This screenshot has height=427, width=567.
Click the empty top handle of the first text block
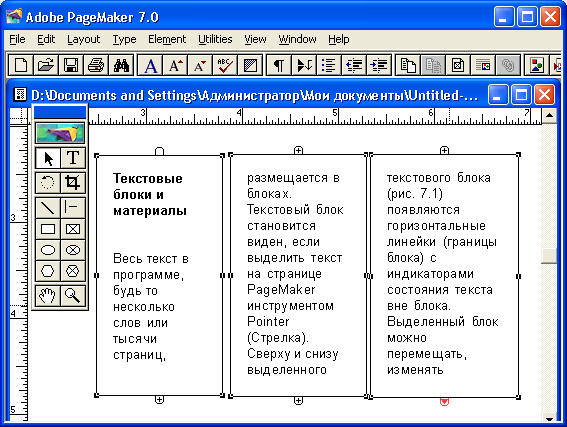(x=159, y=151)
